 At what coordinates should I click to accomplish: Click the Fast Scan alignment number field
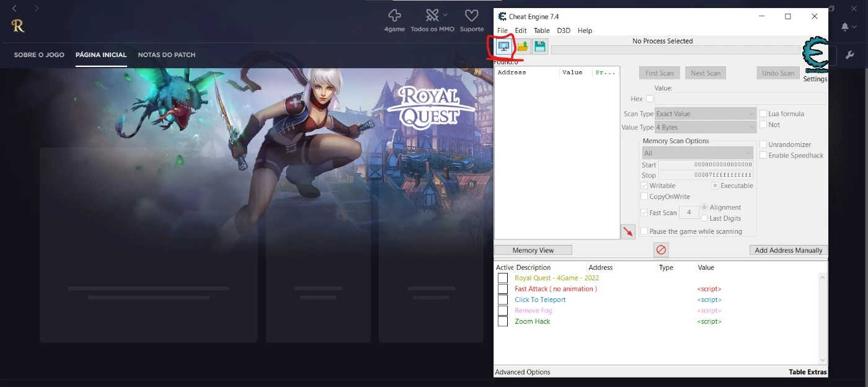pos(689,213)
